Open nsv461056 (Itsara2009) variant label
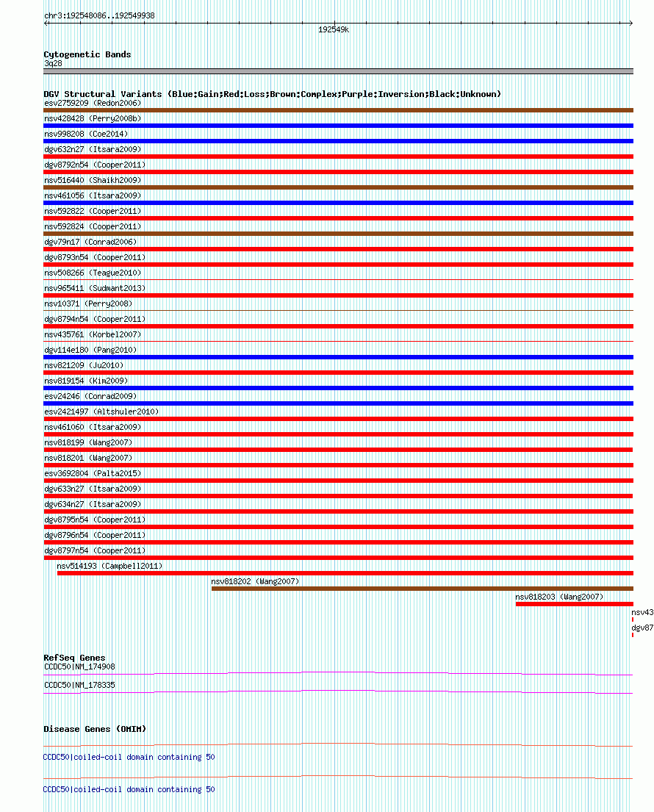This screenshot has height=812, width=654. (x=93, y=195)
